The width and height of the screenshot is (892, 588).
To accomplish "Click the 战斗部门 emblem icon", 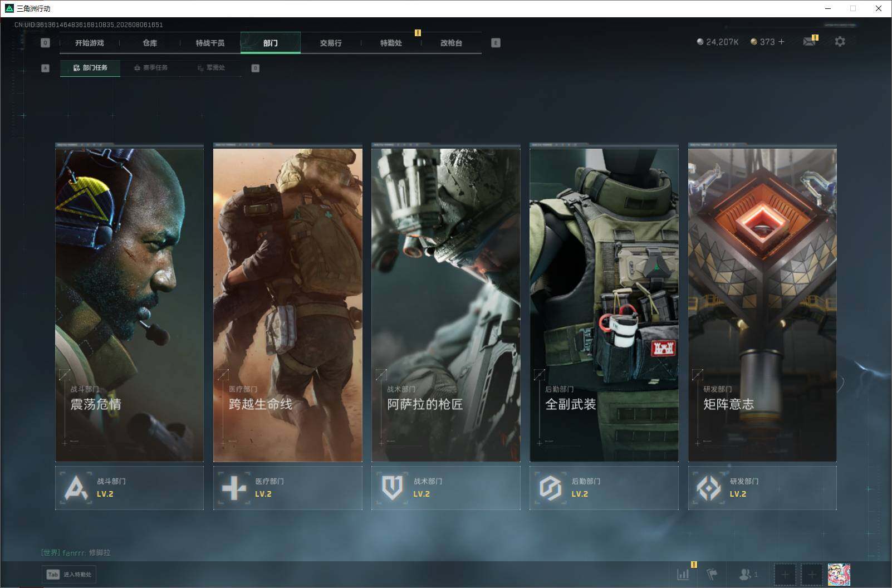I will pos(76,488).
